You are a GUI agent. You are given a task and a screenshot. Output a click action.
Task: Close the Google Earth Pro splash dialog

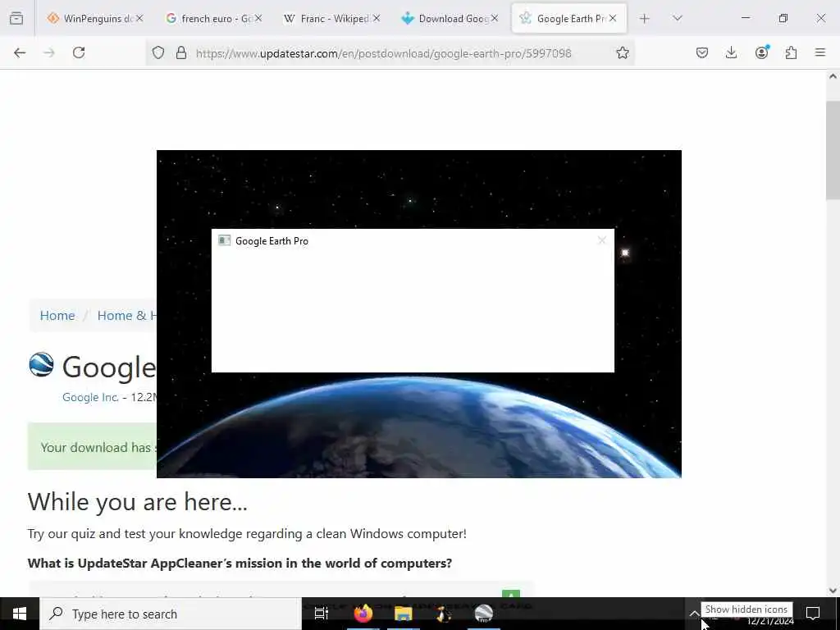pos(601,240)
